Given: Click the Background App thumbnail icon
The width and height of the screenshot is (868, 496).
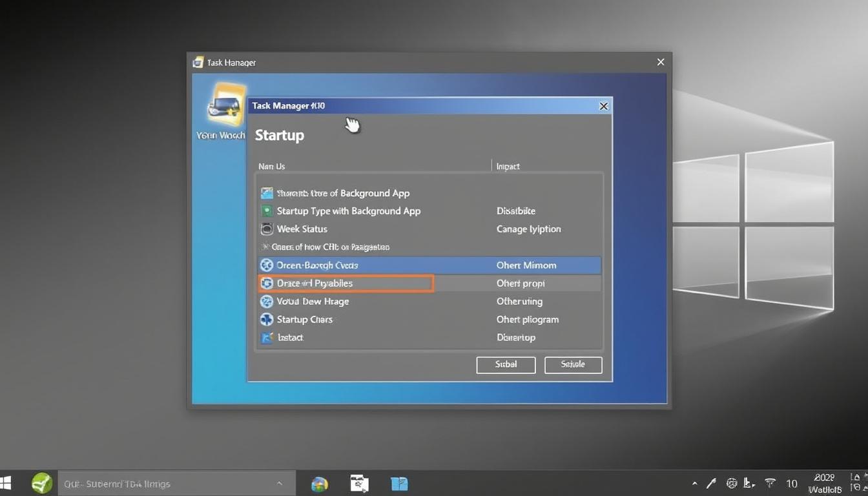Looking at the screenshot, I should [267, 192].
